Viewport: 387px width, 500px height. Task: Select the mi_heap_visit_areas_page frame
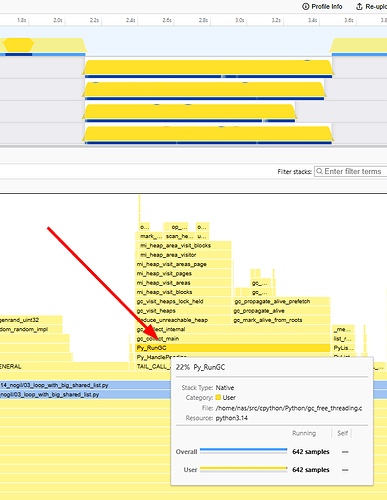(x=183, y=264)
